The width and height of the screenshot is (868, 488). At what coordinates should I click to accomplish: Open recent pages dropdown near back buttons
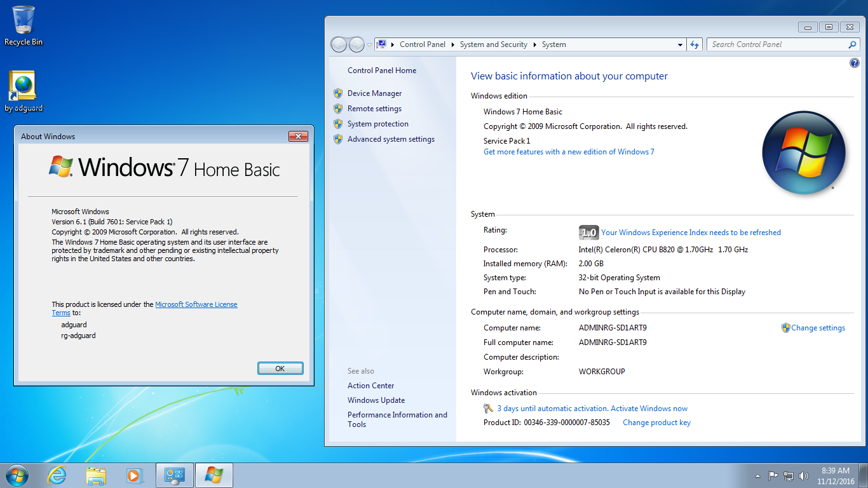tap(369, 45)
